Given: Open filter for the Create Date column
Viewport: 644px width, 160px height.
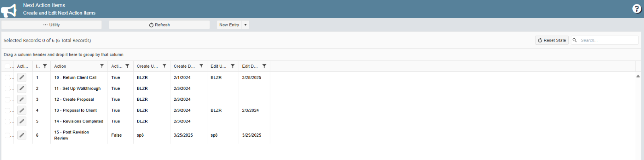Looking at the screenshot, I should click(201, 66).
